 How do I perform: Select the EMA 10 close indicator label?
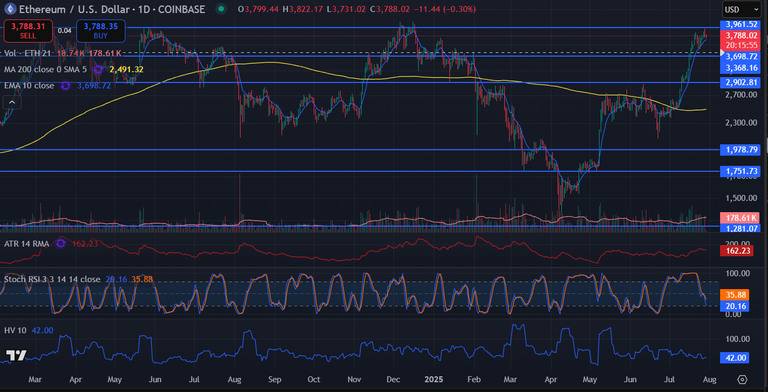coord(29,86)
